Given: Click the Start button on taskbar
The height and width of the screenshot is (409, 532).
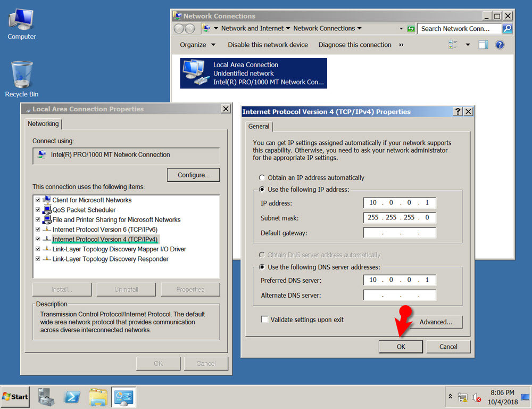Looking at the screenshot, I should tap(15, 397).
